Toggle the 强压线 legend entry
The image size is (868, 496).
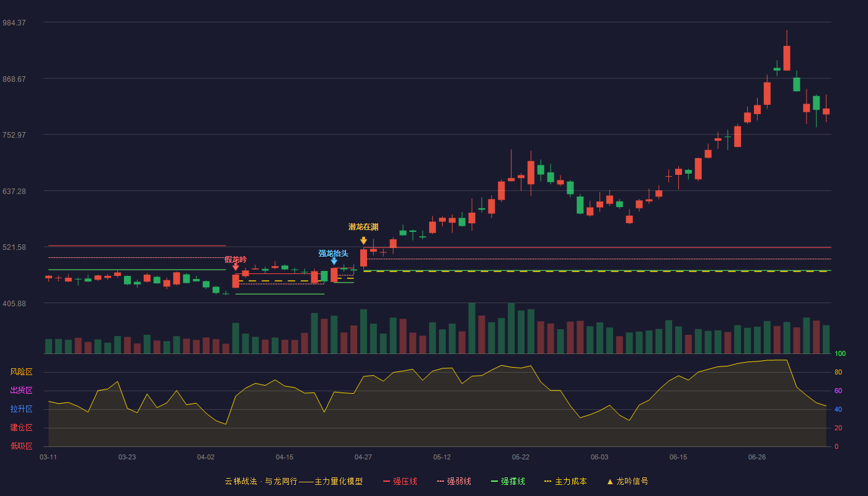coord(400,481)
